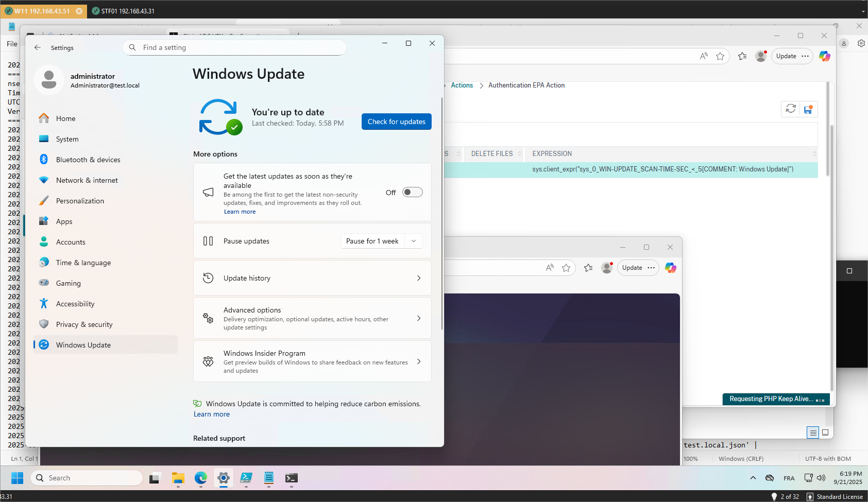Select Accessibility in Settings sidebar
Image resolution: width=868 pixels, height=502 pixels.
75,304
